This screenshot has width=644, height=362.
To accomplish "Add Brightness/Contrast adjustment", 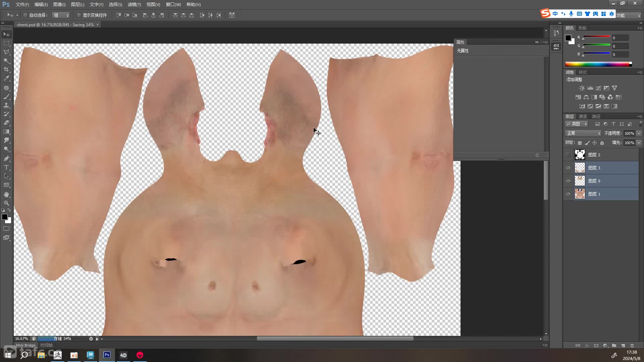I will (x=582, y=88).
